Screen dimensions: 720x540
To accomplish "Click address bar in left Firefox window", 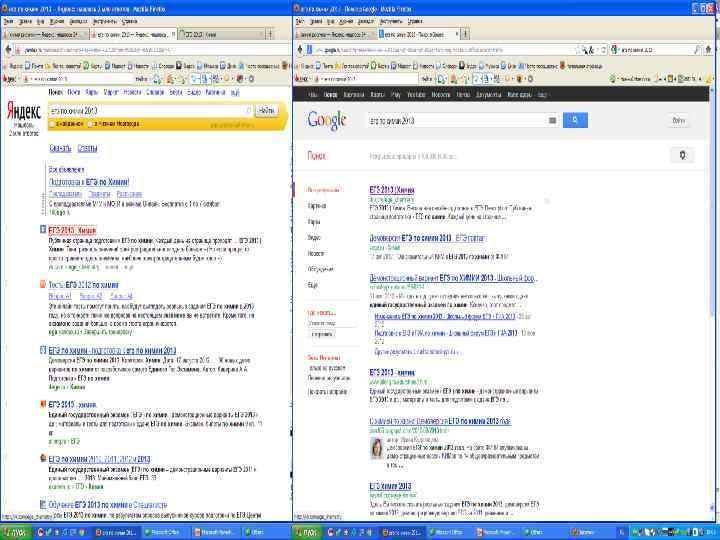I will tap(152, 50).
